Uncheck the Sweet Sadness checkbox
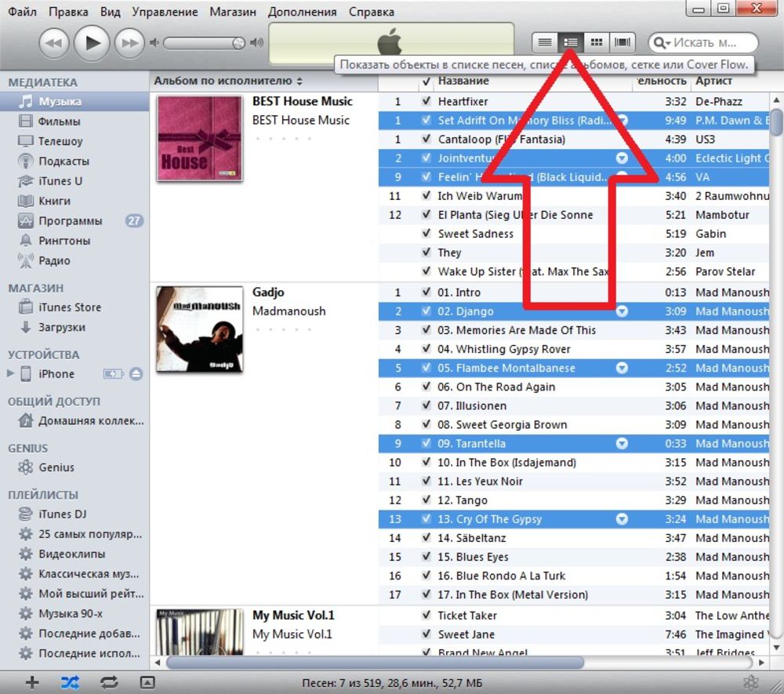The height and width of the screenshot is (694, 784). [426, 234]
